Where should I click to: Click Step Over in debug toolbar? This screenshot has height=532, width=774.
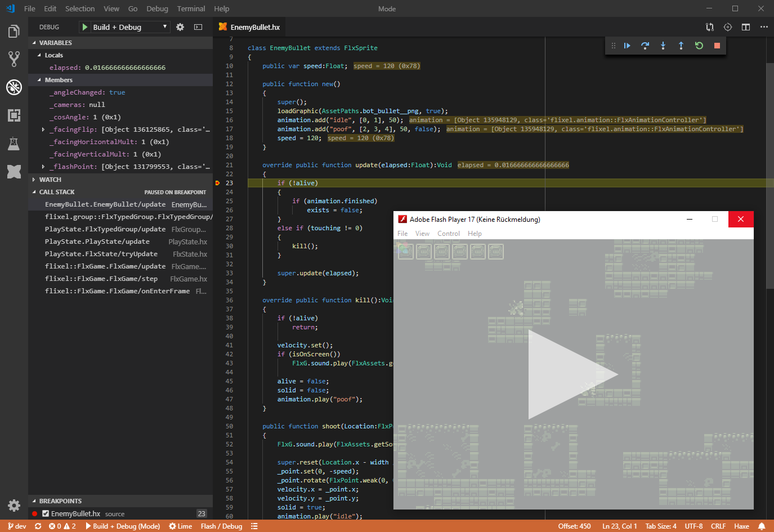click(645, 46)
